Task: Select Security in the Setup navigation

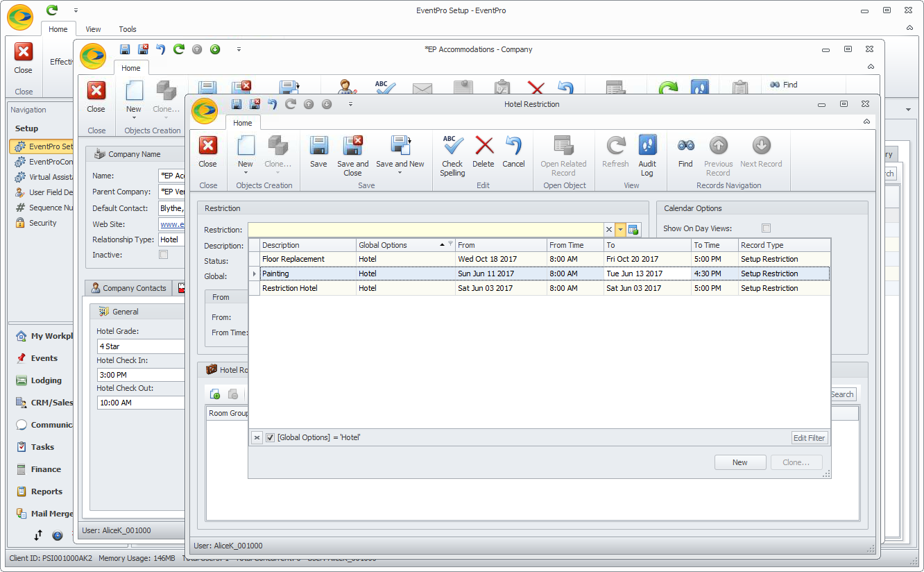Action: (43, 223)
